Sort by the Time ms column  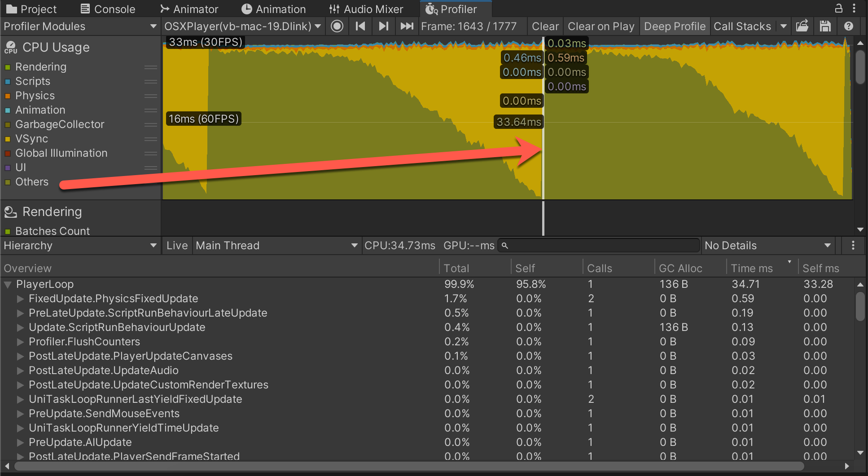(x=761, y=268)
